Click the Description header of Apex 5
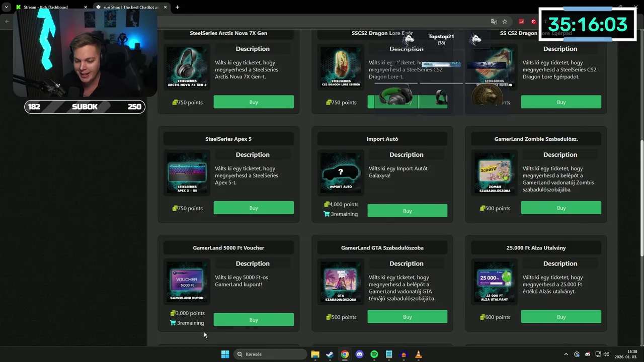Screen dimensions: 644x362 (253, 155)
